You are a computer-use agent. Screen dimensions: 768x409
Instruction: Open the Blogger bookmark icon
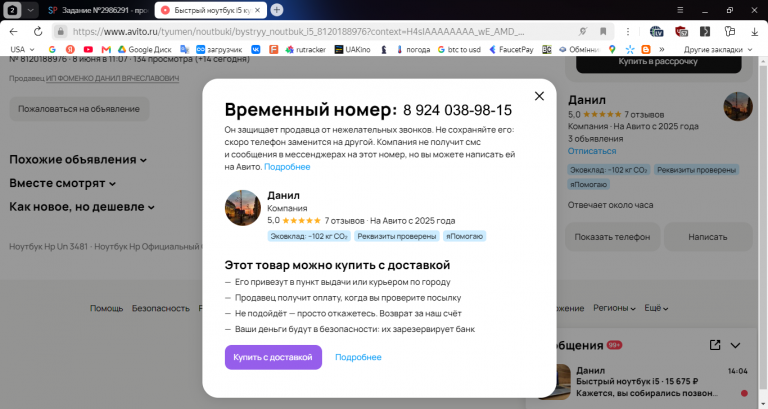[646, 49]
